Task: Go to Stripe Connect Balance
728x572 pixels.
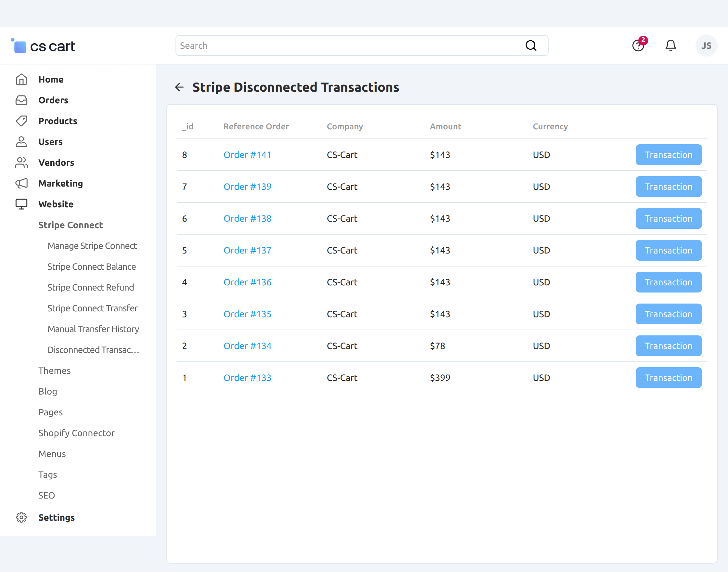Action: pyautogui.click(x=91, y=266)
